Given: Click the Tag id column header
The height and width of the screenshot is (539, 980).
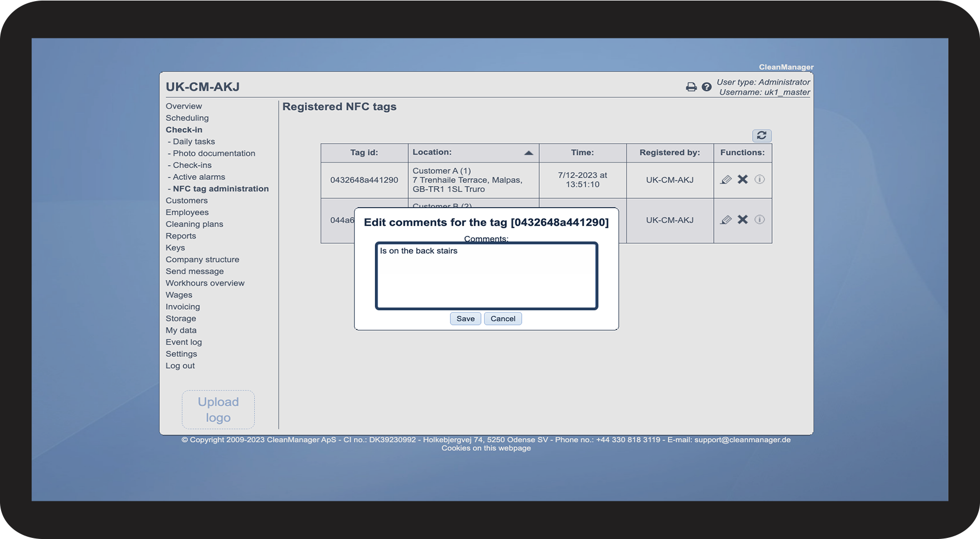Looking at the screenshot, I should click(364, 153).
